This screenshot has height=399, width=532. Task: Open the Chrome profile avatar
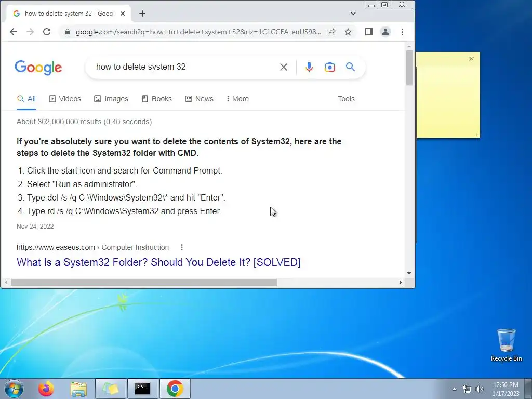point(385,32)
